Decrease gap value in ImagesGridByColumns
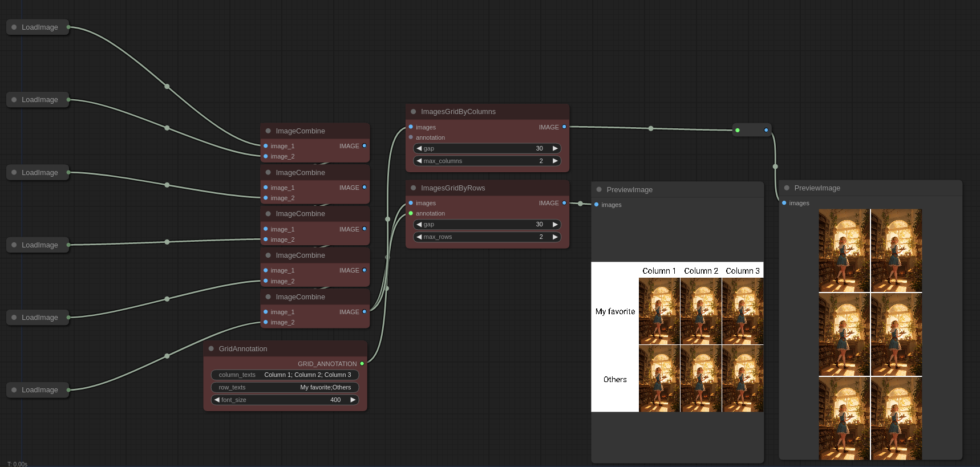Screen dimensions: 980x467 click(x=419, y=148)
